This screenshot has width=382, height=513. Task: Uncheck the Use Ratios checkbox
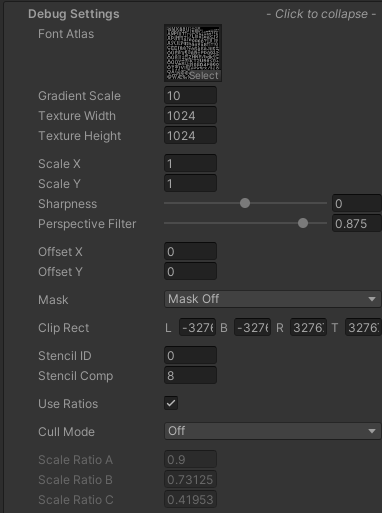tap(171, 403)
